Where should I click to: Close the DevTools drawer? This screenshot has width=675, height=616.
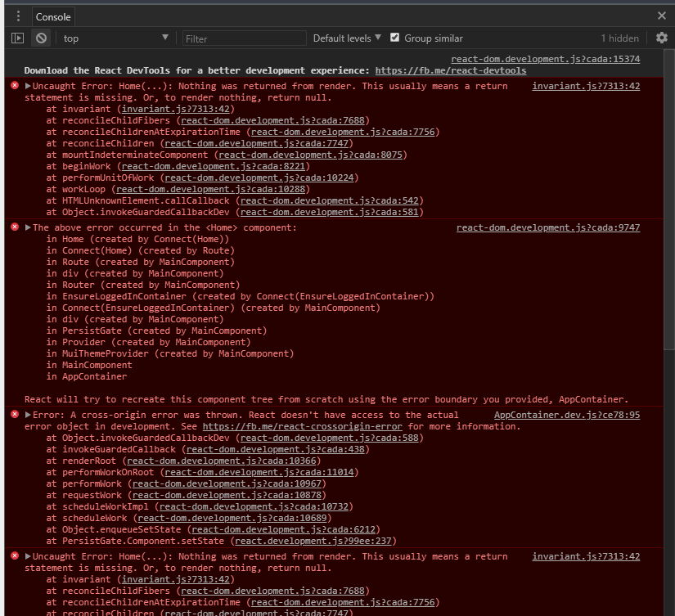tap(662, 16)
